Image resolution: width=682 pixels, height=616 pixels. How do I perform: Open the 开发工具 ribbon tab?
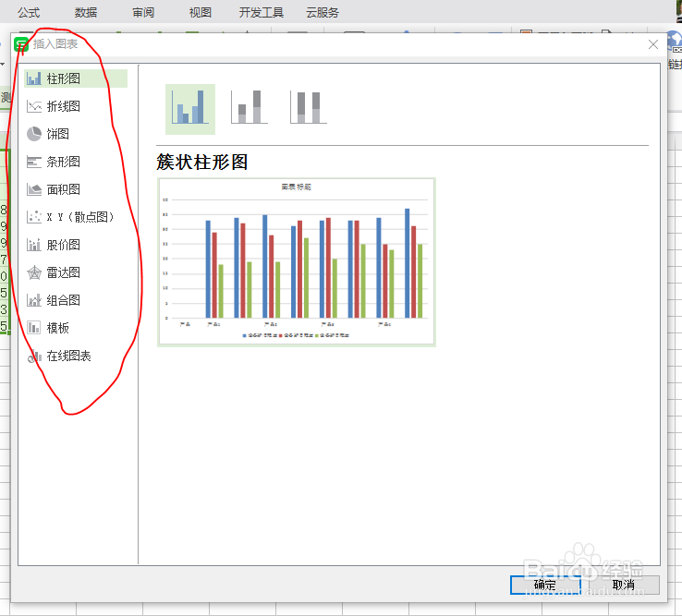pos(261,13)
